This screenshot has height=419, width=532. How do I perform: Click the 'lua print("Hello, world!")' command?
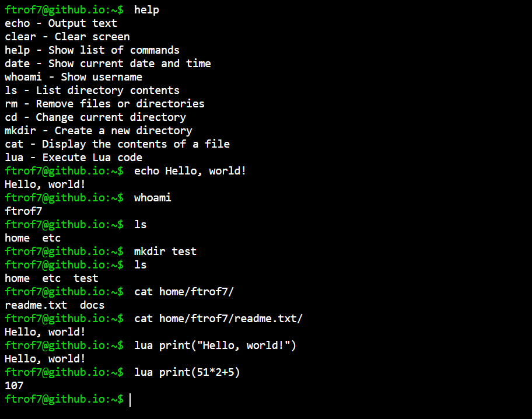[215, 345]
